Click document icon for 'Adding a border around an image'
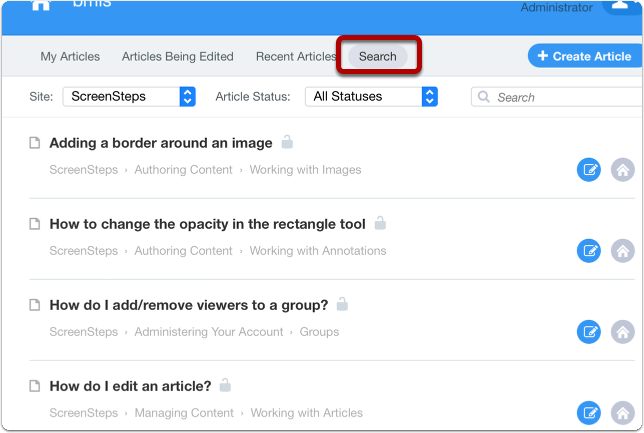The height and width of the screenshot is (433, 644). click(x=35, y=143)
